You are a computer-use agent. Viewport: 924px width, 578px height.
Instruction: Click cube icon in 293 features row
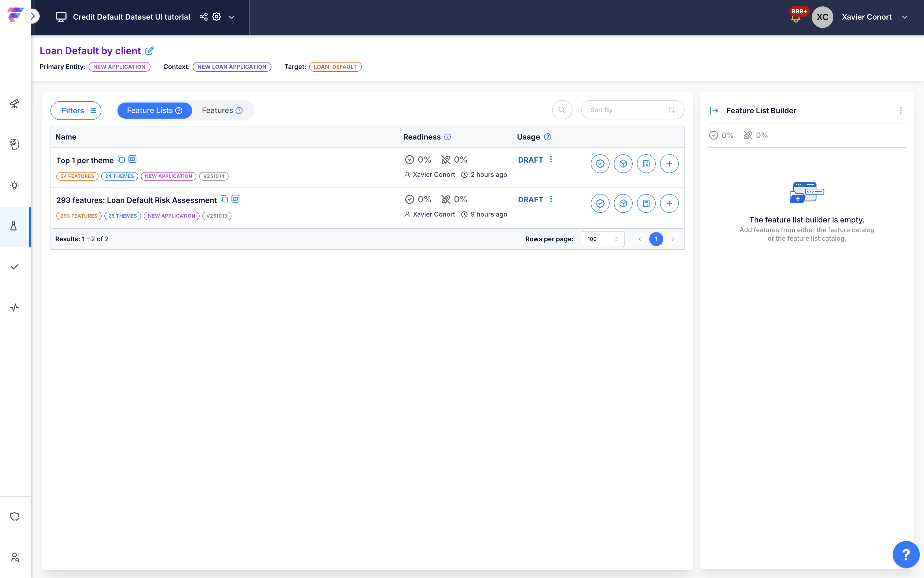[x=623, y=203]
